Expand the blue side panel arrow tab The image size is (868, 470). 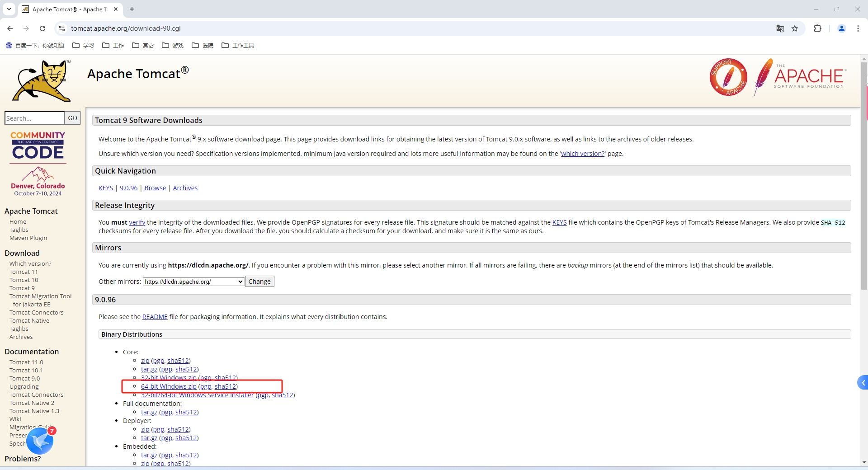[863, 383]
